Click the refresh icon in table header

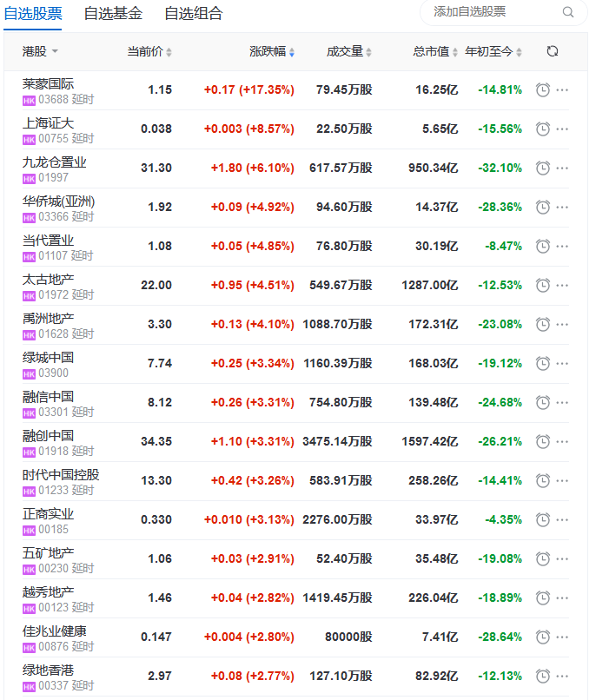pyautogui.click(x=553, y=51)
